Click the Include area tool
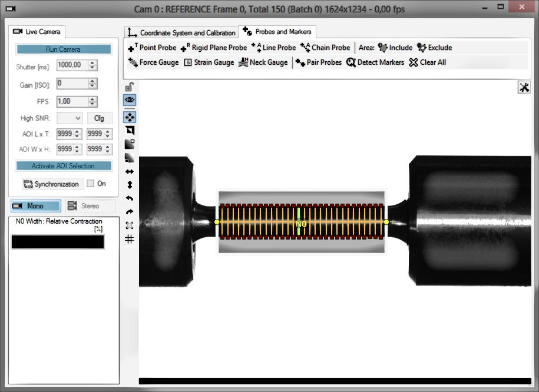Viewport: 539px width, 392px height. 395,48
